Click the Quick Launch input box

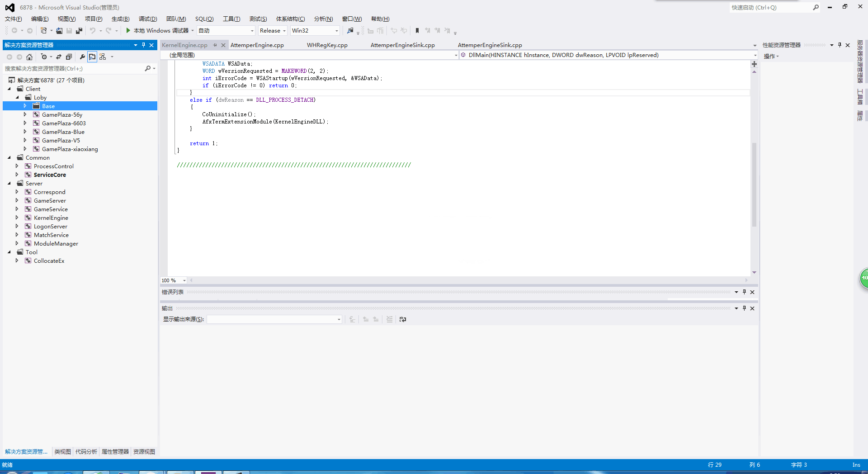pyautogui.click(x=770, y=7)
